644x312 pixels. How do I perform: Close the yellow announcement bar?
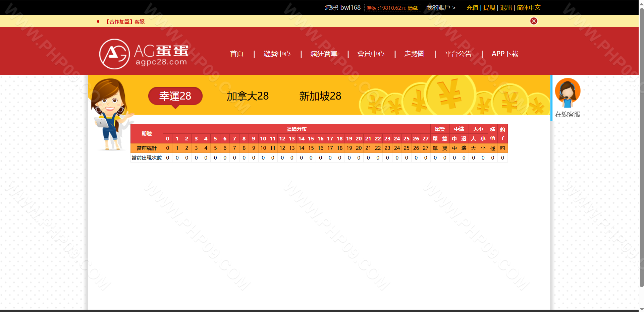534,21
